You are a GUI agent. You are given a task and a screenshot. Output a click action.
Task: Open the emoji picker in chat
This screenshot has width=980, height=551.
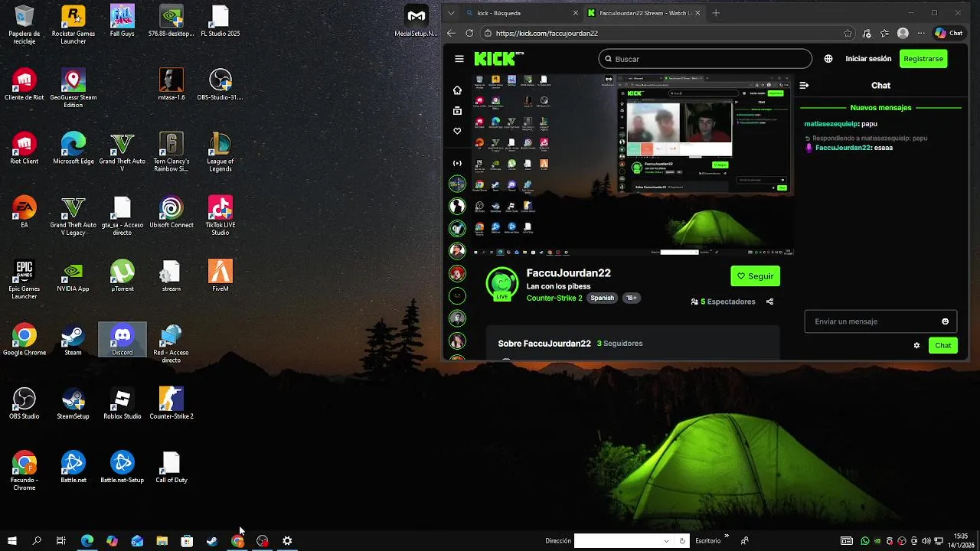pos(945,321)
